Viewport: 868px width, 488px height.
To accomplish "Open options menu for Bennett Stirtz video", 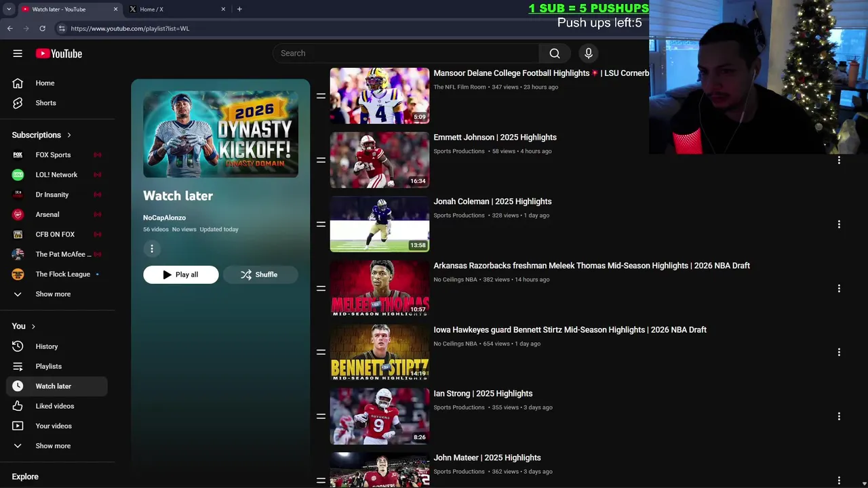I will (x=839, y=352).
